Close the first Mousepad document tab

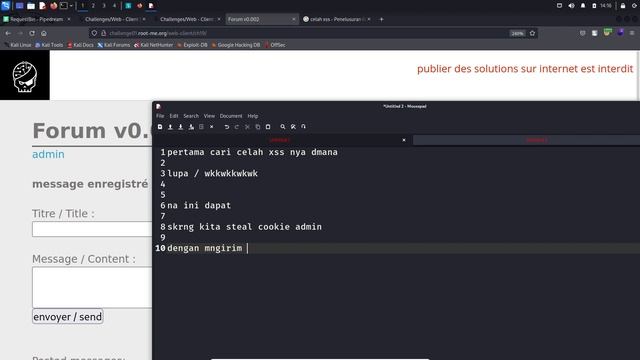click(404, 140)
